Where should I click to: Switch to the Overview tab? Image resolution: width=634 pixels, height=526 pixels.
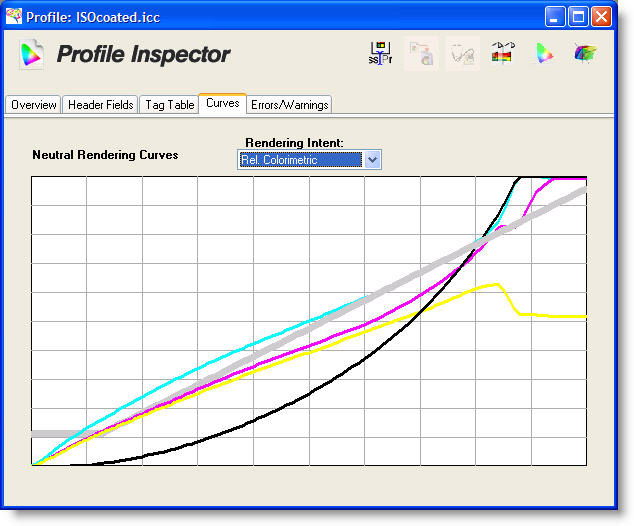(x=34, y=105)
